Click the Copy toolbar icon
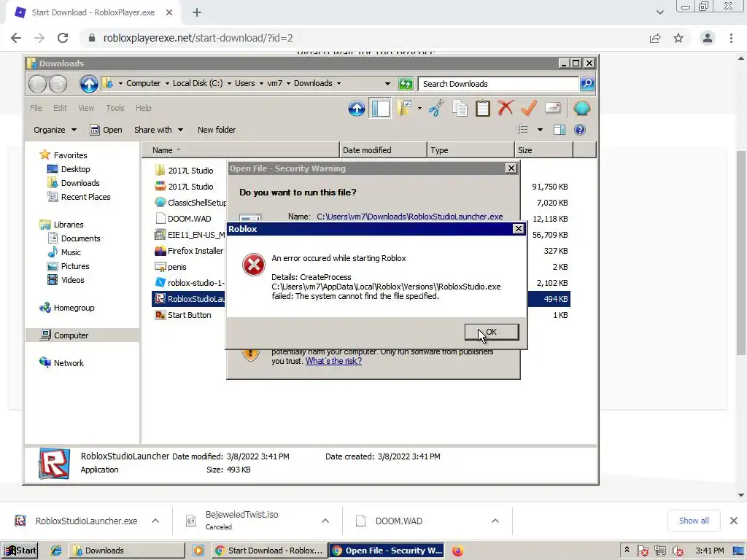The image size is (747, 560). (x=460, y=109)
